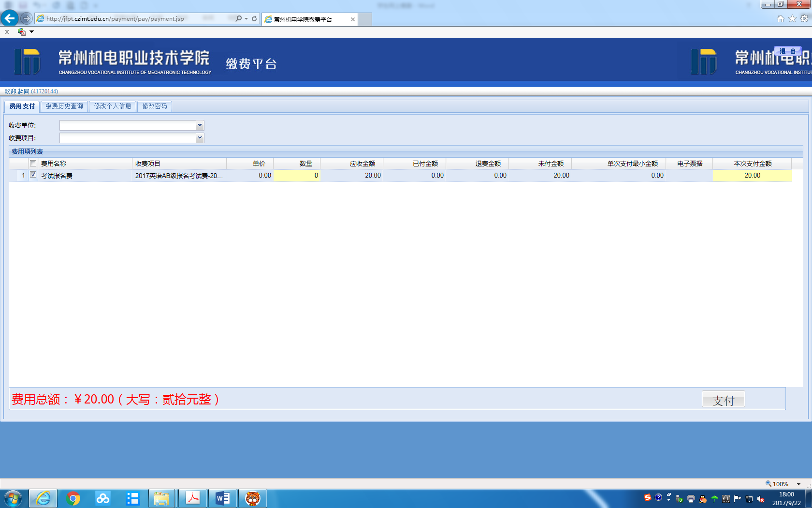
Task: Click the 本次支付金额 cell showing 20.00
Action: pos(752,175)
